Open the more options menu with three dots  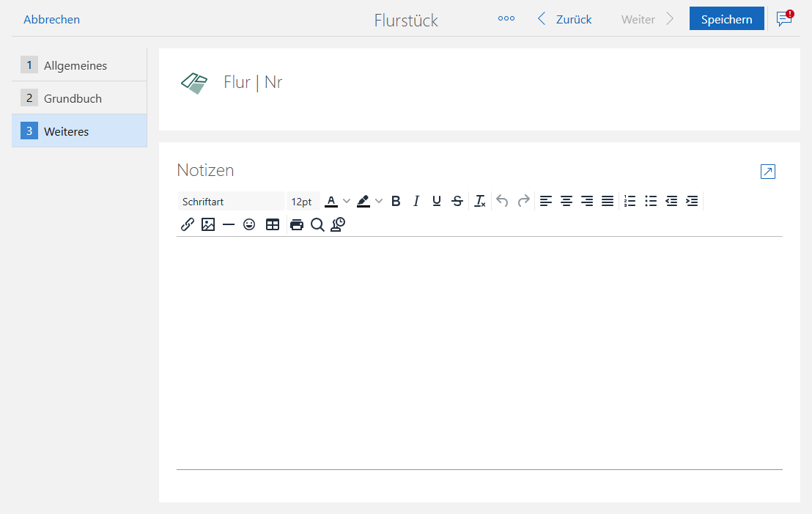[506, 18]
